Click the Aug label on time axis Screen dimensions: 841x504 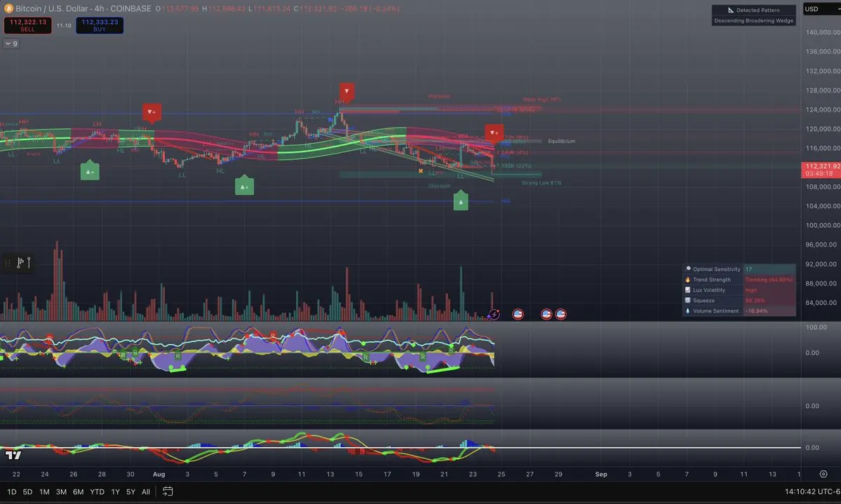coord(159,474)
